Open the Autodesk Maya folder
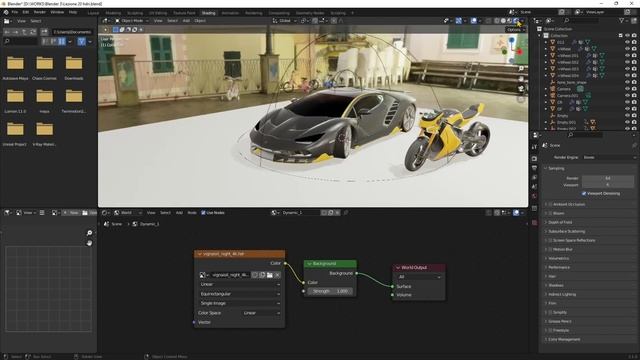The image size is (640, 360). tap(15, 67)
